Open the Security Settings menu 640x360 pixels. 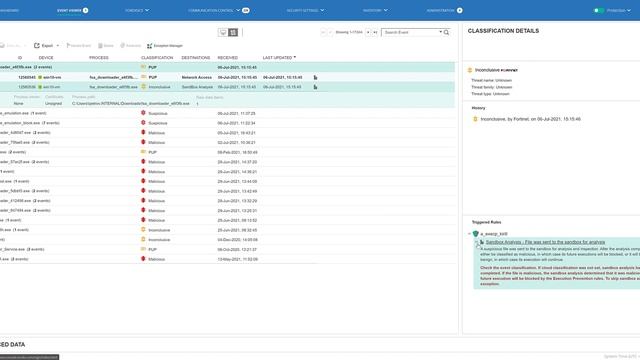click(305, 10)
